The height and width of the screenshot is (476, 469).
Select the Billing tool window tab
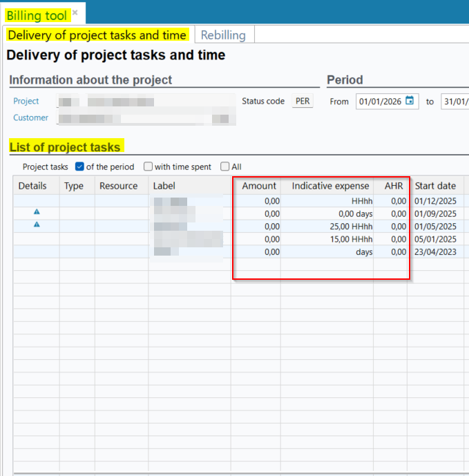pyautogui.click(x=37, y=15)
